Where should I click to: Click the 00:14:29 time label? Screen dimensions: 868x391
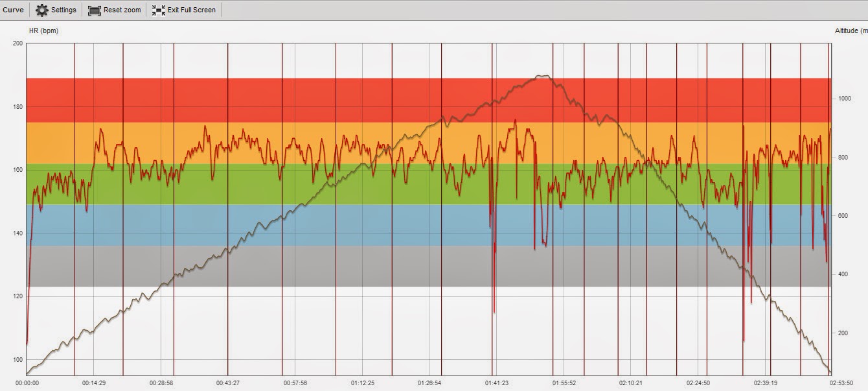[x=94, y=383]
